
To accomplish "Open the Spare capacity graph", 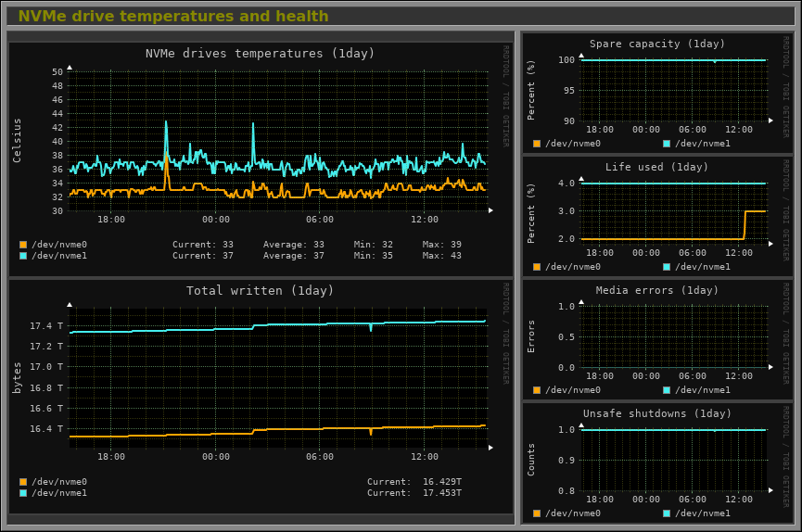I will [x=657, y=93].
